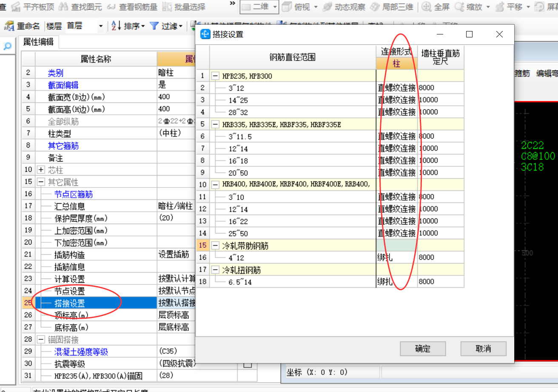558x392 pixels.
Task: Collapse the HPB235, HPB300 group in dialog
Action: 216,76
